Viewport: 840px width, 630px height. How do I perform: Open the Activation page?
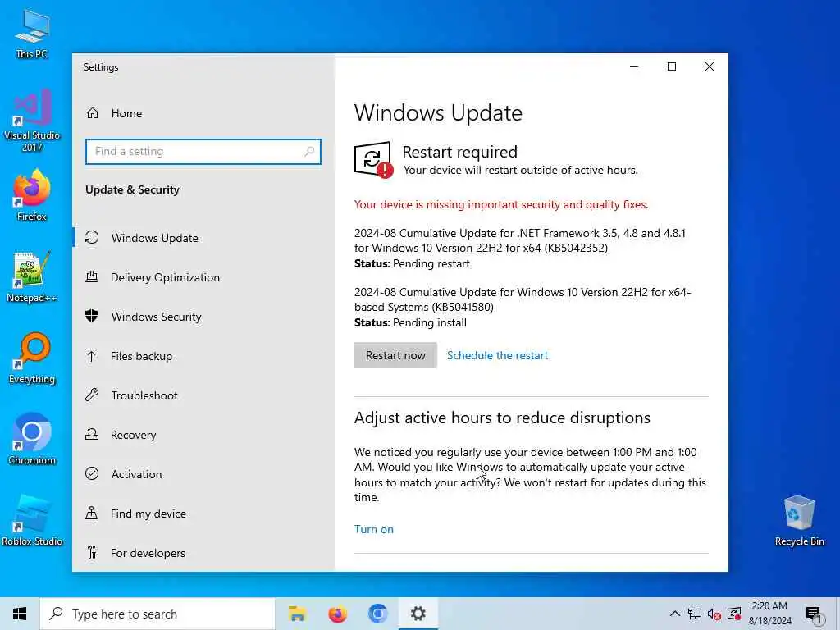tap(203, 474)
